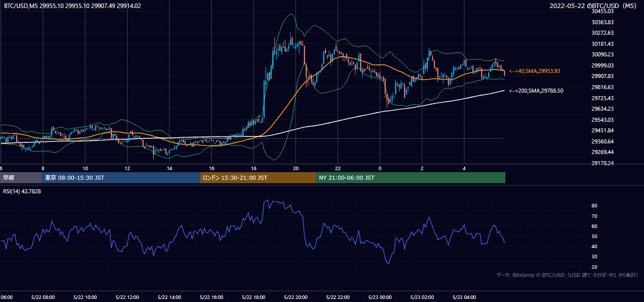The image size is (644, 302).
Task: Select the 30455.03 price axis label
Action: 603,11
